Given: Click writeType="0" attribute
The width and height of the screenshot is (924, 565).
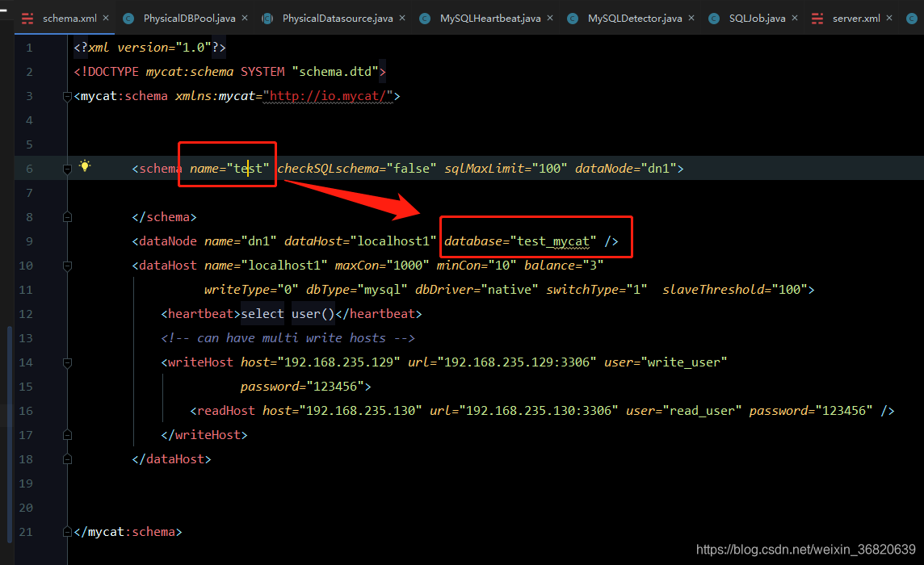Looking at the screenshot, I should pyautogui.click(x=251, y=290).
